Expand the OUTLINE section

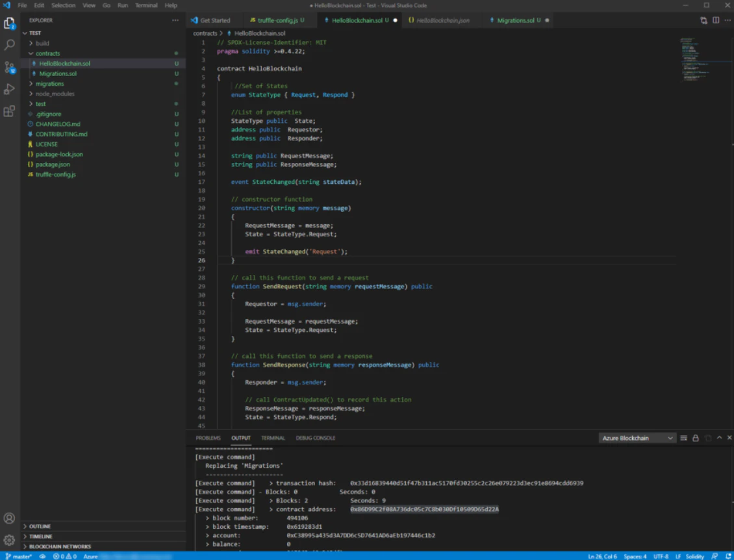[x=40, y=526]
